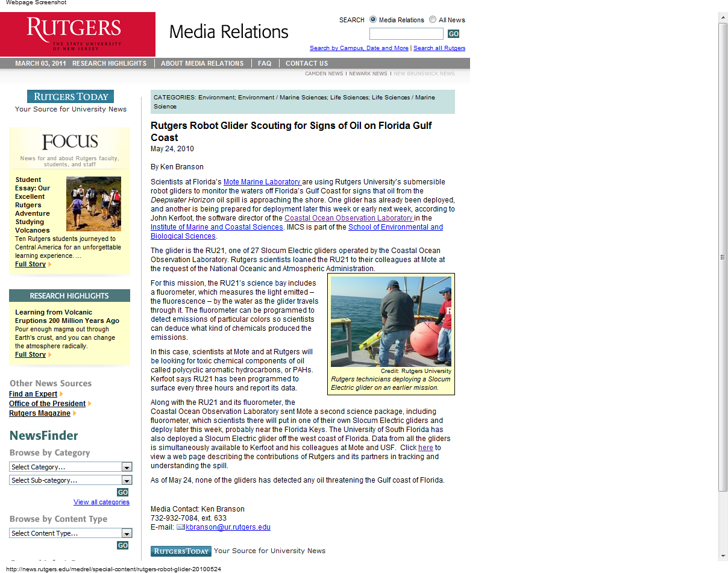Click the 'By Ken Branson' byline

[177, 167]
